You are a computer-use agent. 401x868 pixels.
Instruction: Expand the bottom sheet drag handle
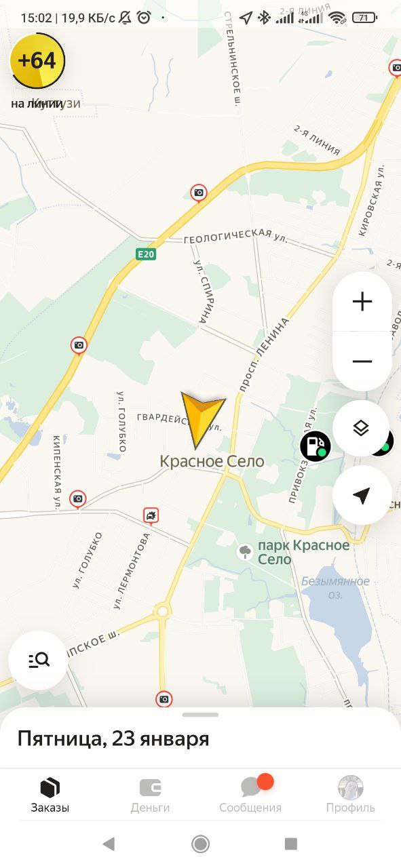point(200,715)
